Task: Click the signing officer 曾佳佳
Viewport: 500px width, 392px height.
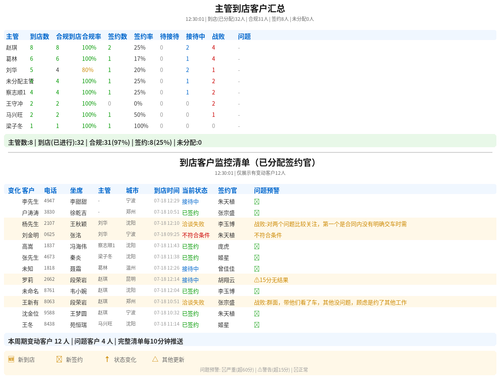Action: point(226,269)
